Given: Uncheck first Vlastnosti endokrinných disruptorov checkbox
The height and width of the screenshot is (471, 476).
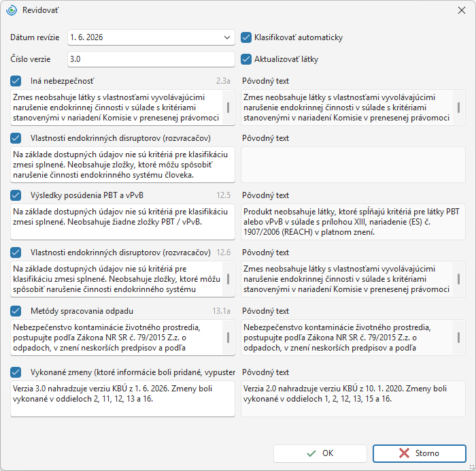Looking at the screenshot, I should [16, 138].
